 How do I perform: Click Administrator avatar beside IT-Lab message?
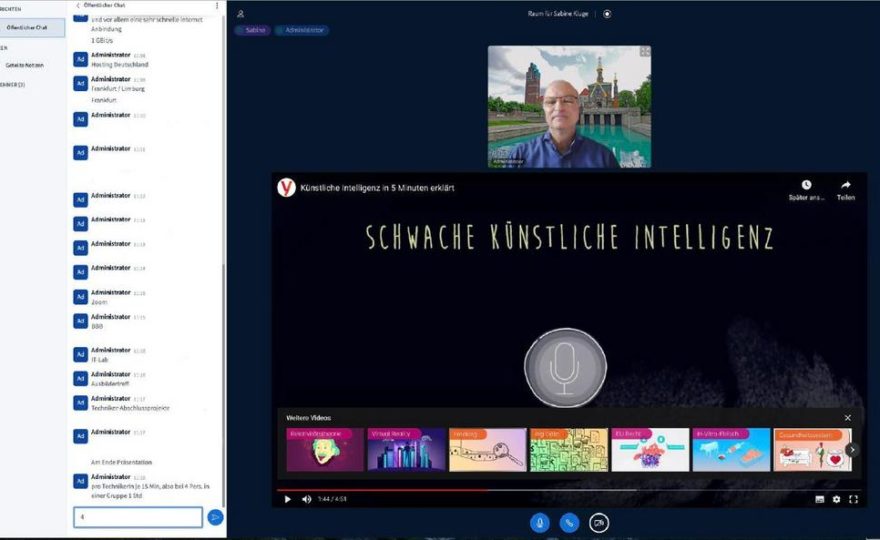point(81,354)
